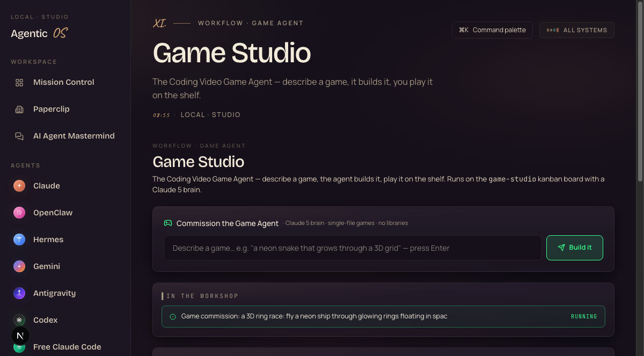Screen dimensions: 644x356
Task: Select the Antigravity agent avatar icon
Action: (19, 293)
